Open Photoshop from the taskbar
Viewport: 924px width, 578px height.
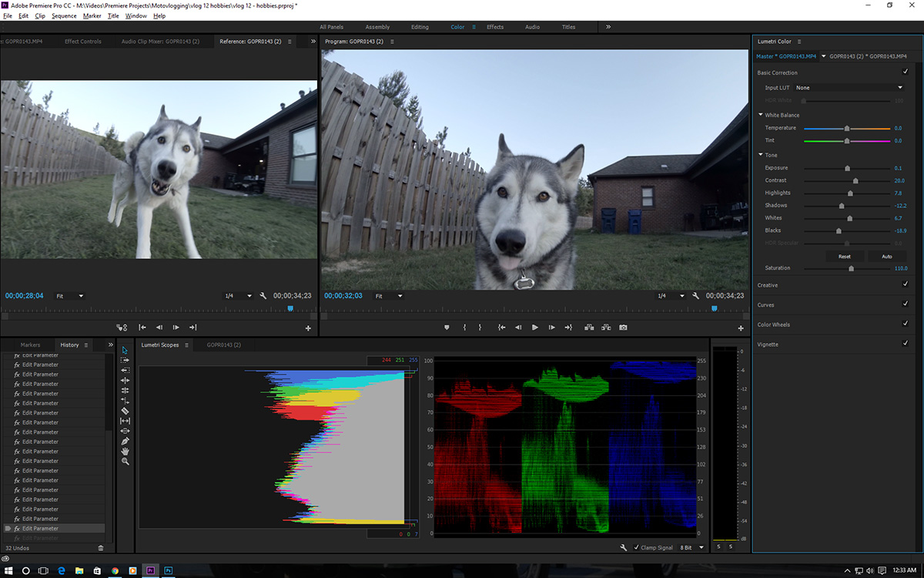[169, 570]
